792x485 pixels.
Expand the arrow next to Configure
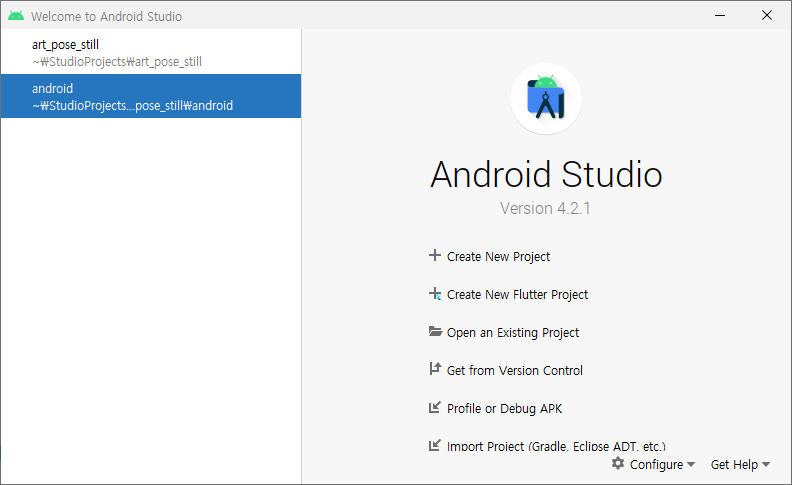tap(691, 464)
